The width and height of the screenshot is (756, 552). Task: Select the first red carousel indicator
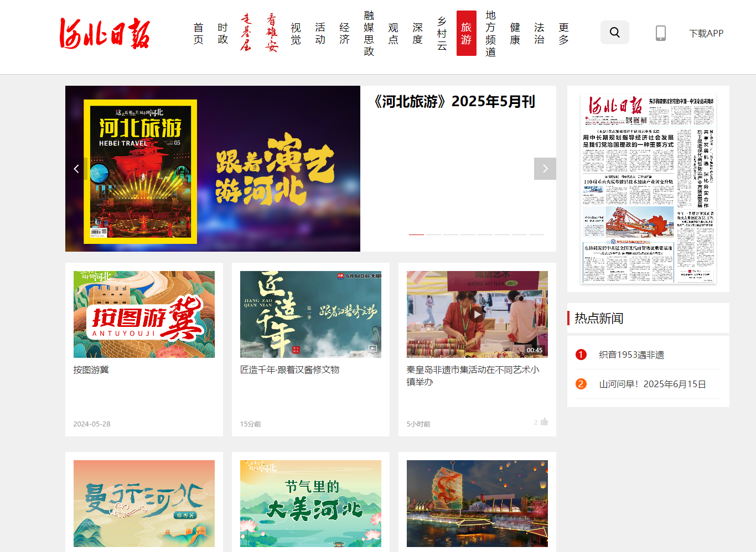pyautogui.click(x=416, y=235)
